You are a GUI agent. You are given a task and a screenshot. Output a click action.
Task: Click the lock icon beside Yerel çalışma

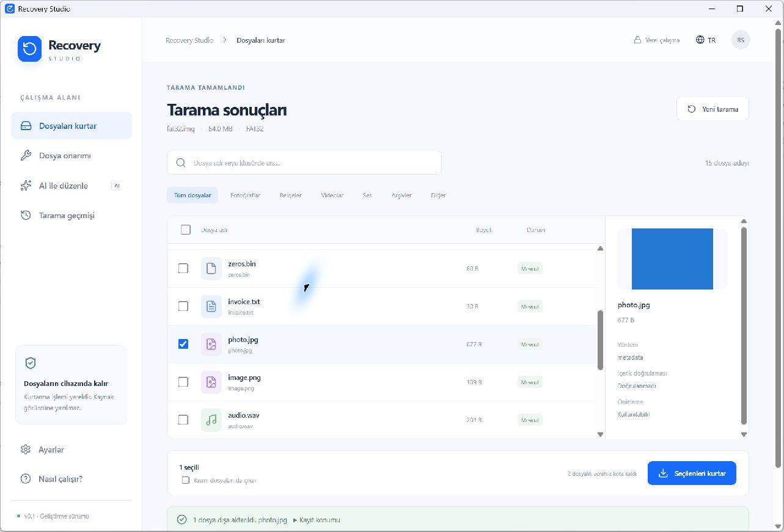[x=637, y=40]
